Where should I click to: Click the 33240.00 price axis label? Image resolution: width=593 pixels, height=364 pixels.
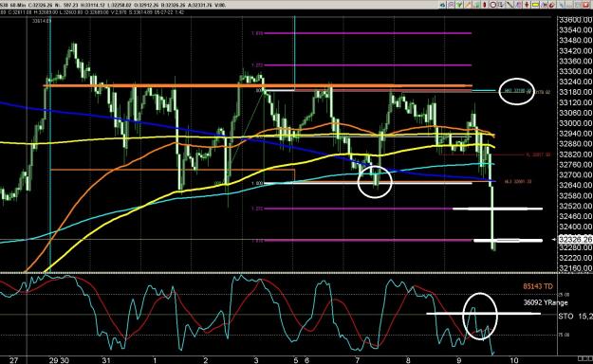(575, 82)
